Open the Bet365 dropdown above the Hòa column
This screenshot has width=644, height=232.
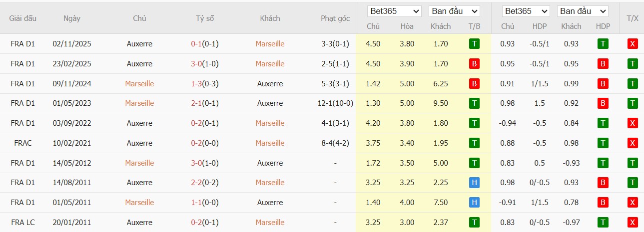pyautogui.click(x=394, y=11)
